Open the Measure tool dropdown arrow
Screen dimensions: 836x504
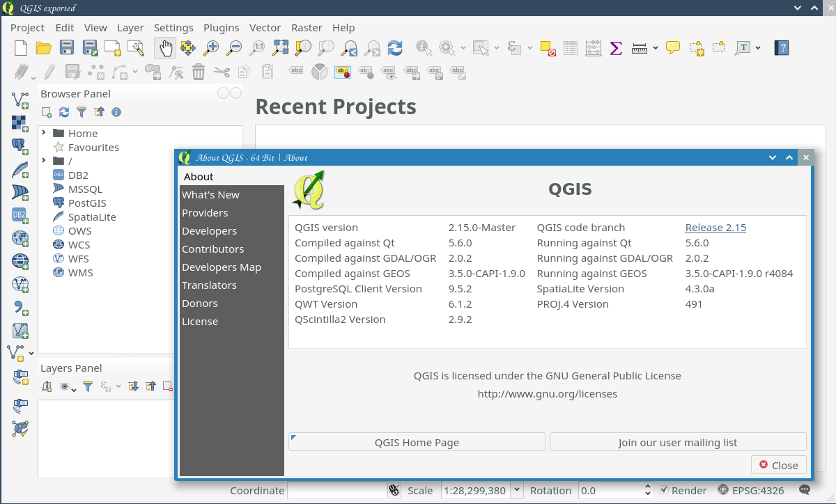656,48
